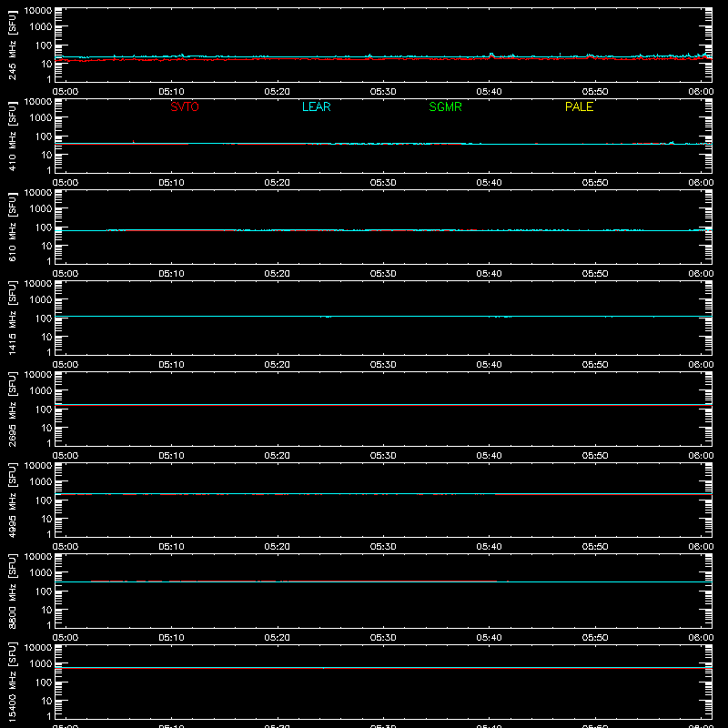This screenshot has width=728, height=728.
Task: Select the 245 MHz [SFU] axis title
Action: pos(12,45)
